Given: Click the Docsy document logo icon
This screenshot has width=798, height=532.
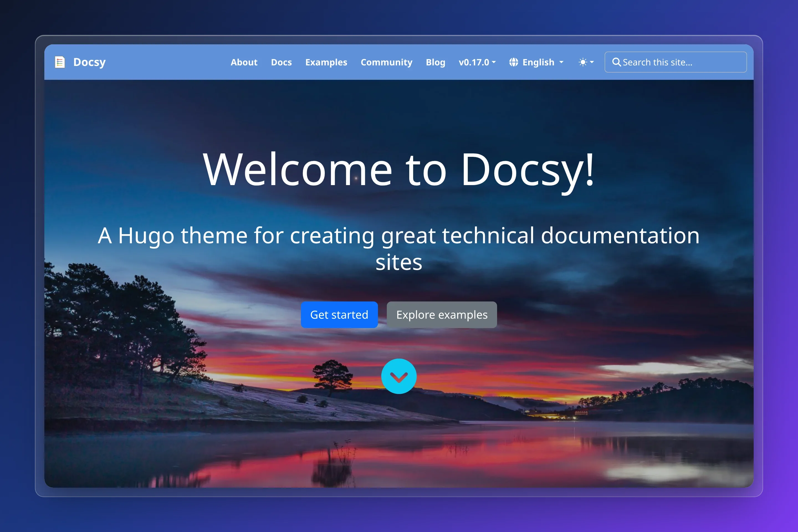Looking at the screenshot, I should click(x=60, y=62).
